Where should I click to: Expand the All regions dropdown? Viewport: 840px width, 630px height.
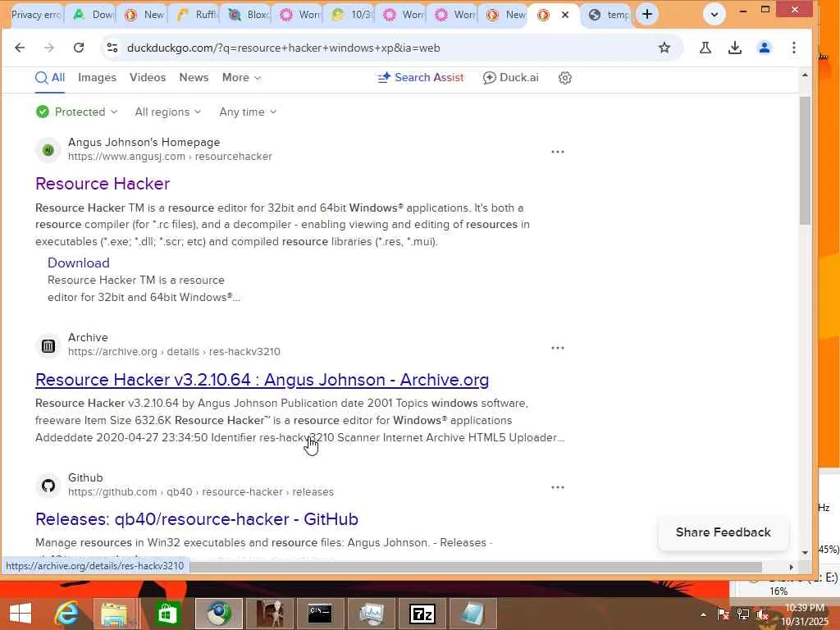[x=167, y=112]
